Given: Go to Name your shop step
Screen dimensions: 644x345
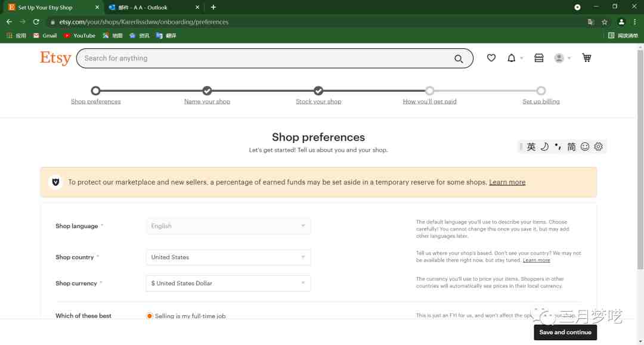Looking at the screenshot, I should (207, 102).
